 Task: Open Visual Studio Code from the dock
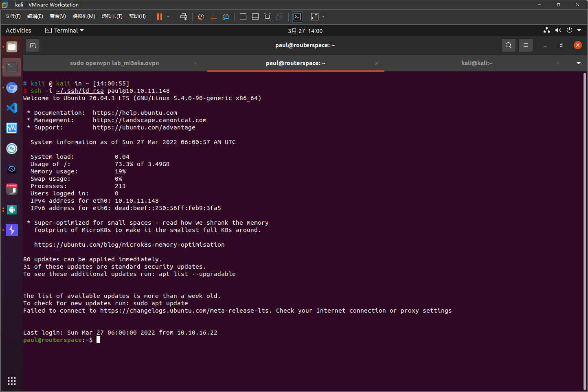[x=12, y=108]
